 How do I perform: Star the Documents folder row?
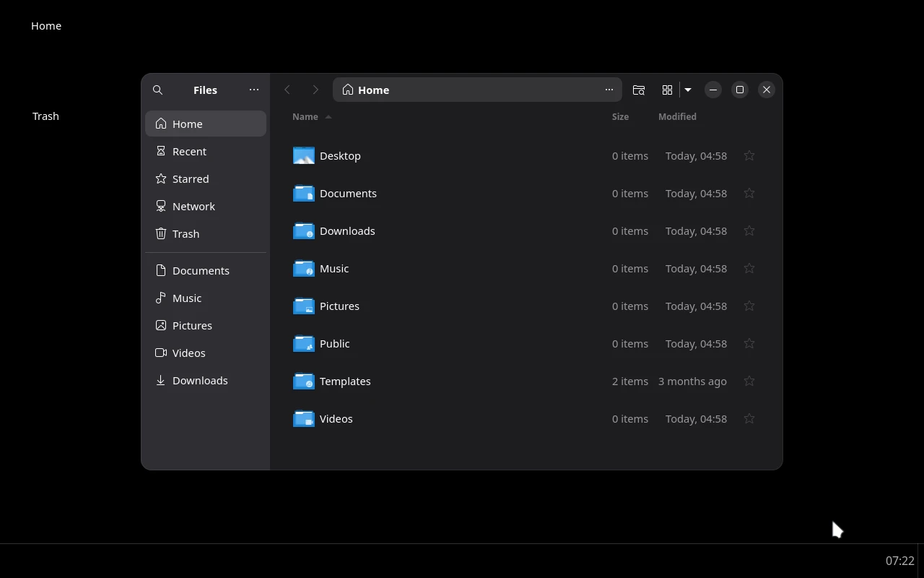pos(749,193)
